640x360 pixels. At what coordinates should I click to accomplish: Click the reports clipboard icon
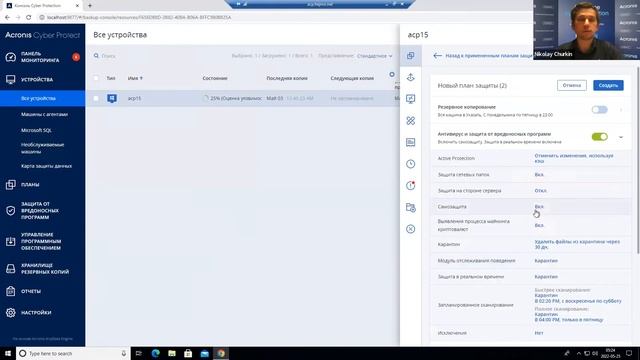point(11,291)
